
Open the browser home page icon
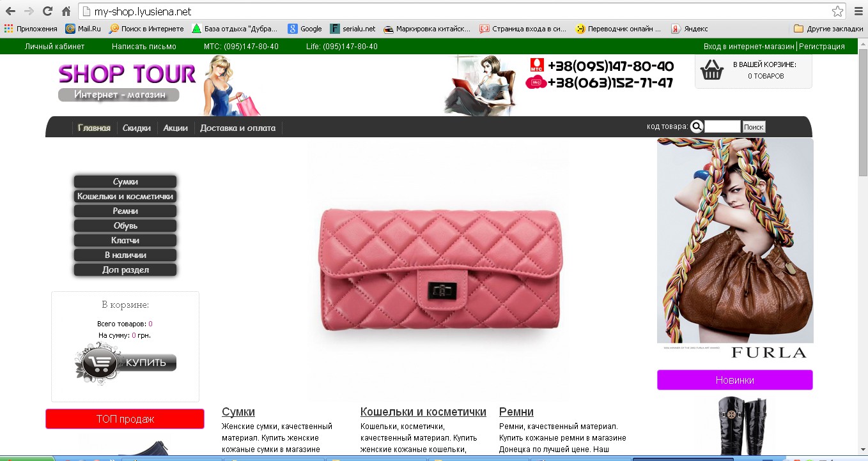point(66,11)
